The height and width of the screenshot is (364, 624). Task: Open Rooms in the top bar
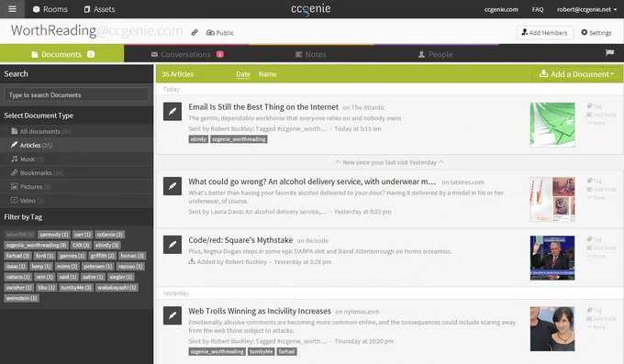coord(50,9)
